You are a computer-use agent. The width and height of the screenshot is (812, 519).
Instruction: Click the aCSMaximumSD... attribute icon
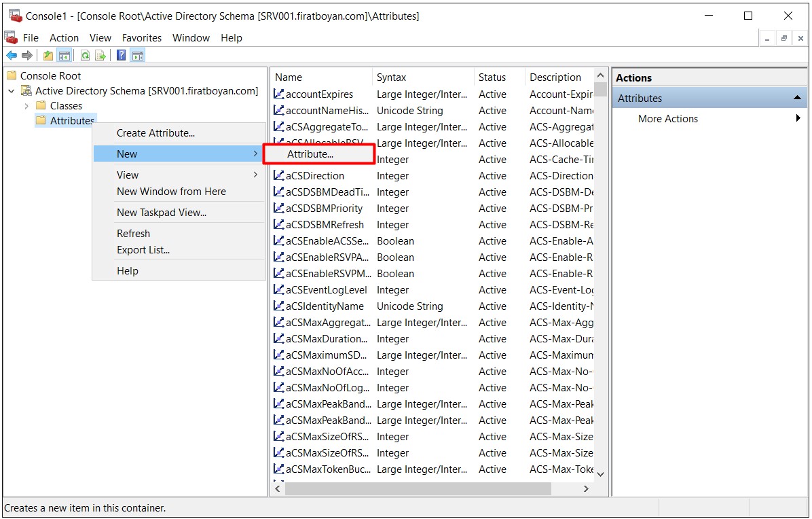(278, 355)
